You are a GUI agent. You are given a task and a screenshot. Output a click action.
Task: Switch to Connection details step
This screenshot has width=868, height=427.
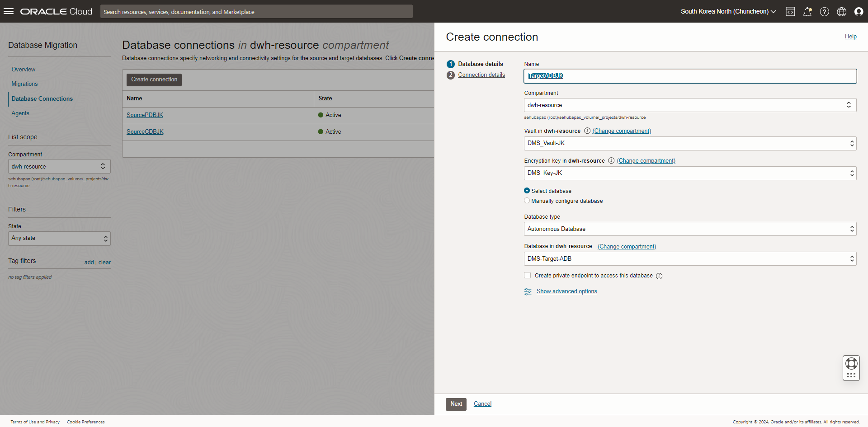tap(481, 75)
